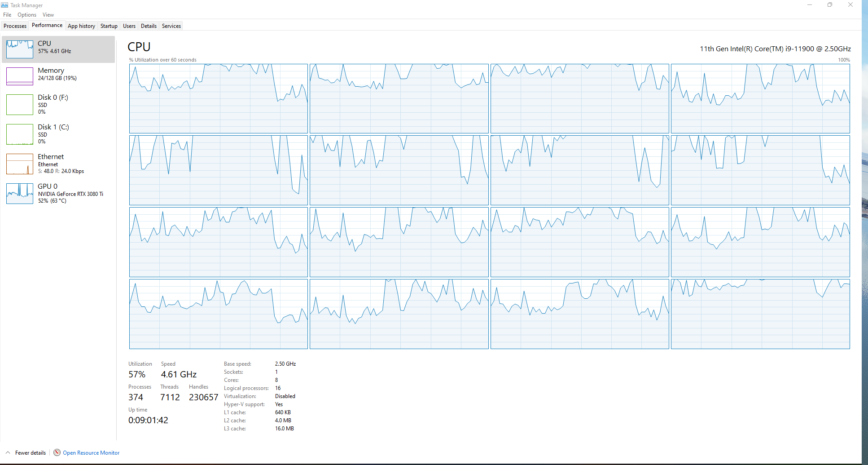Switch to the Processes tab
This screenshot has height=465, width=868.
point(15,26)
